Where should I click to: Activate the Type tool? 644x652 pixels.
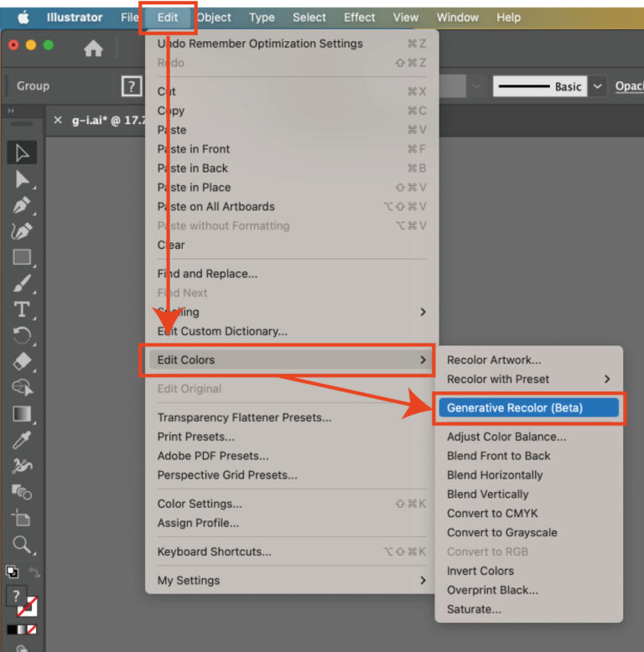point(23,309)
